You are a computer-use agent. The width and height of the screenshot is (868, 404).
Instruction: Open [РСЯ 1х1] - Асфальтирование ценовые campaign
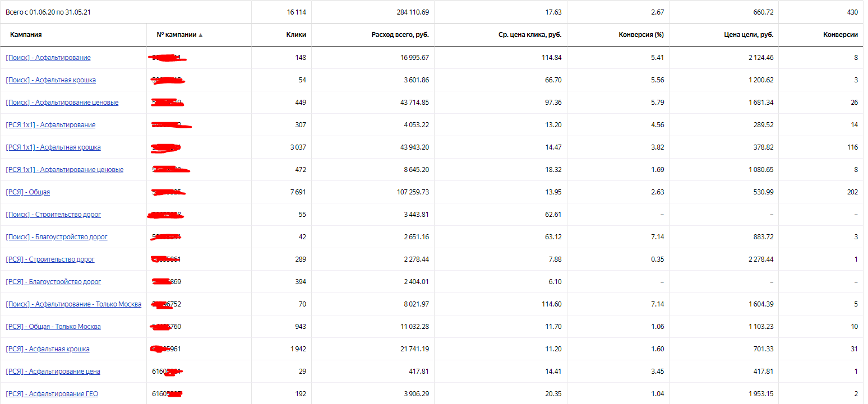pyautogui.click(x=64, y=170)
